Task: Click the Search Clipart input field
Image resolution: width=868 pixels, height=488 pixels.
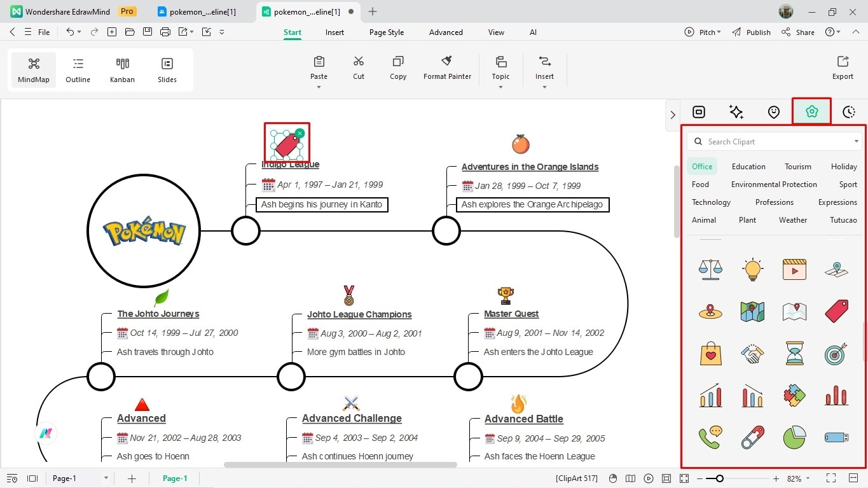Action: click(774, 141)
